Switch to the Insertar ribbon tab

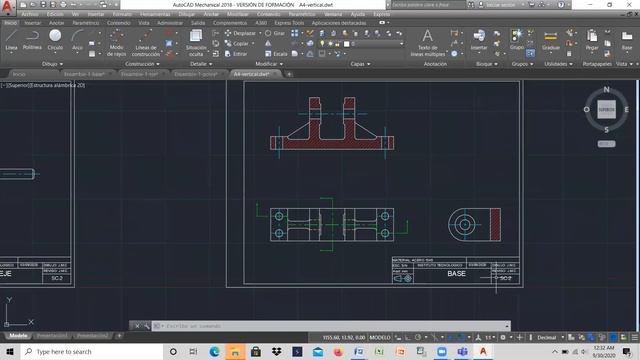(x=33, y=23)
